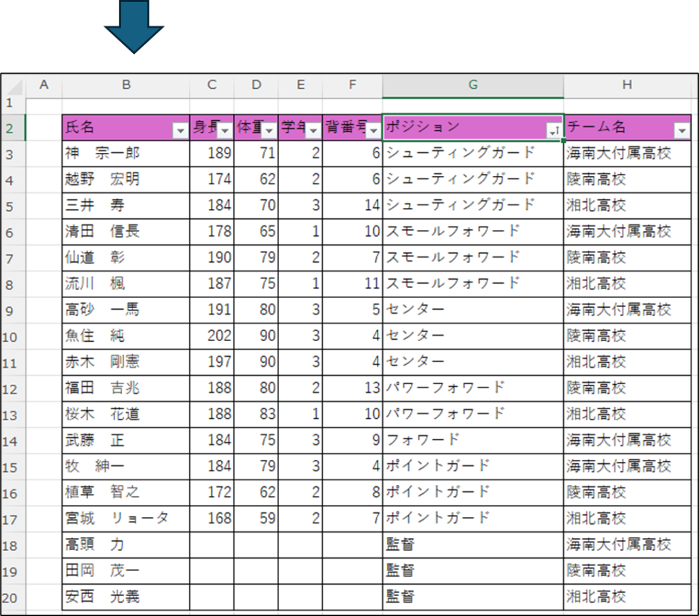This screenshot has width=699, height=616.
Task: Select the cell 福田 吉兆
Action: (x=126, y=388)
